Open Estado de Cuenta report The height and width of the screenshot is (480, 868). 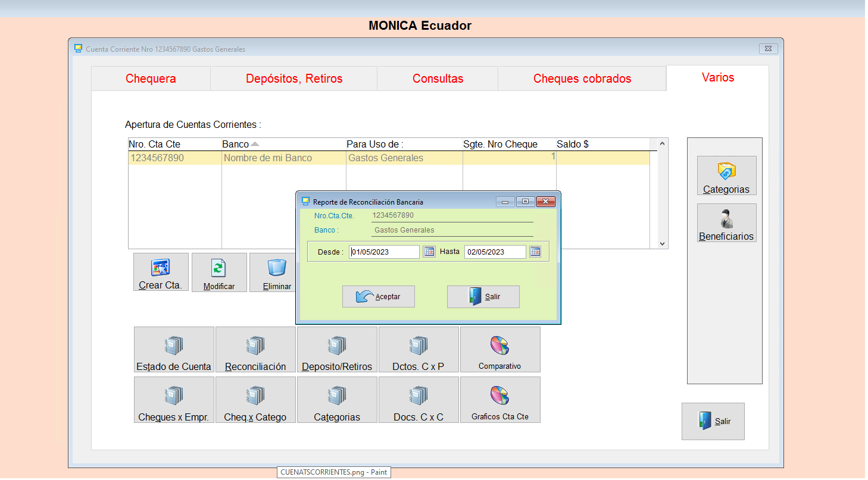pos(174,349)
